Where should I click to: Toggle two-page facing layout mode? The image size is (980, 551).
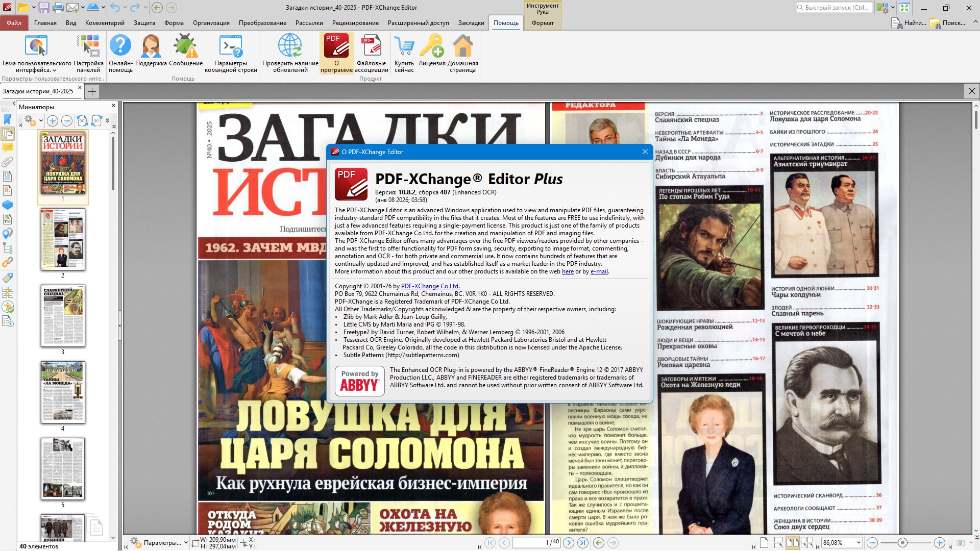pyautogui.click(x=792, y=543)
